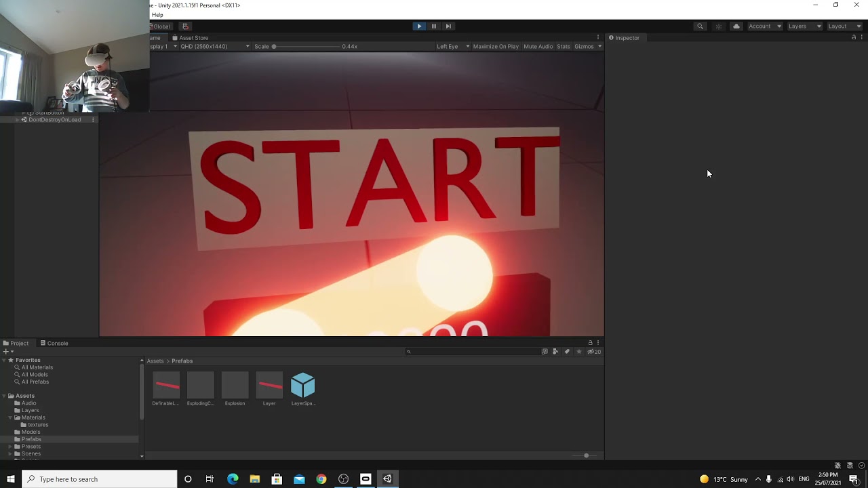Select the Audio folder

point(28,403)
